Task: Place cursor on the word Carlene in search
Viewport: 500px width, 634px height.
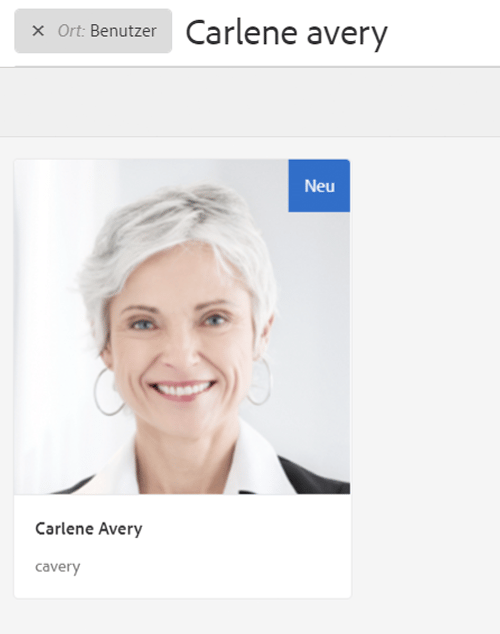Action: click(x=242, y=33)
